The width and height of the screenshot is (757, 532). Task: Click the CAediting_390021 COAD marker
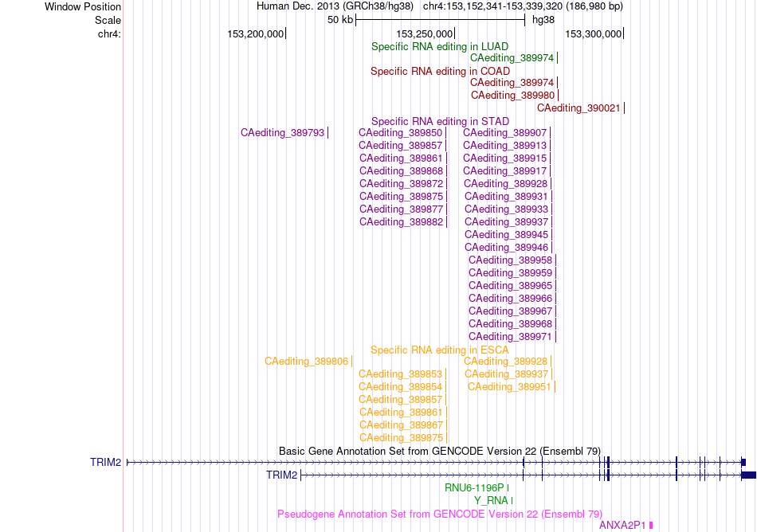coord(624,108)
